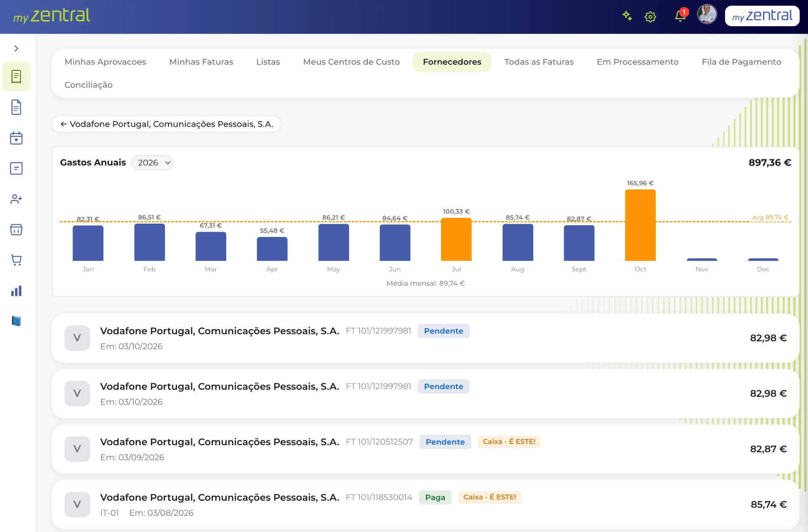Click the V avatar of the 85,74 € invoice
808x532 pixels.
coord(77,504)
